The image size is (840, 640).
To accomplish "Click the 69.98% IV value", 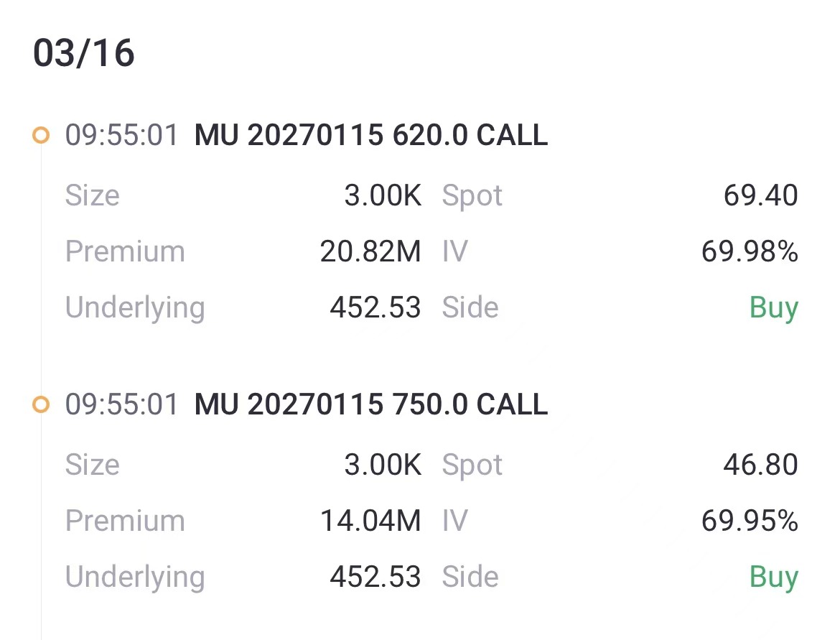I will pyautogui.click(x=750, y=251).
